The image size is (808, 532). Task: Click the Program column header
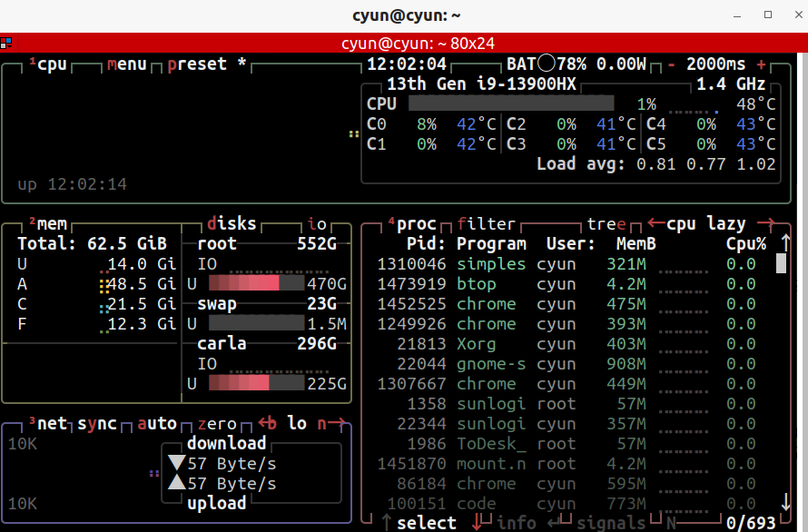tap(491, 244)
